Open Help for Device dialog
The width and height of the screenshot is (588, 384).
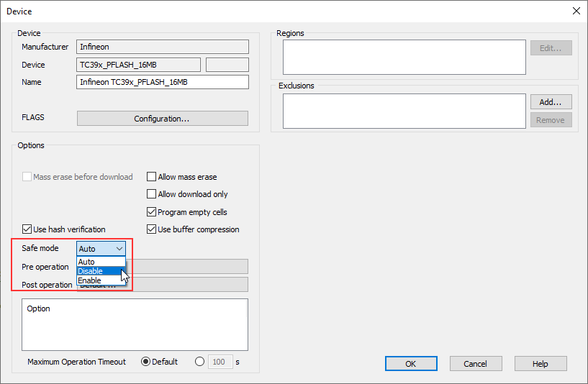pyautogui.click(x=540, y=364)
